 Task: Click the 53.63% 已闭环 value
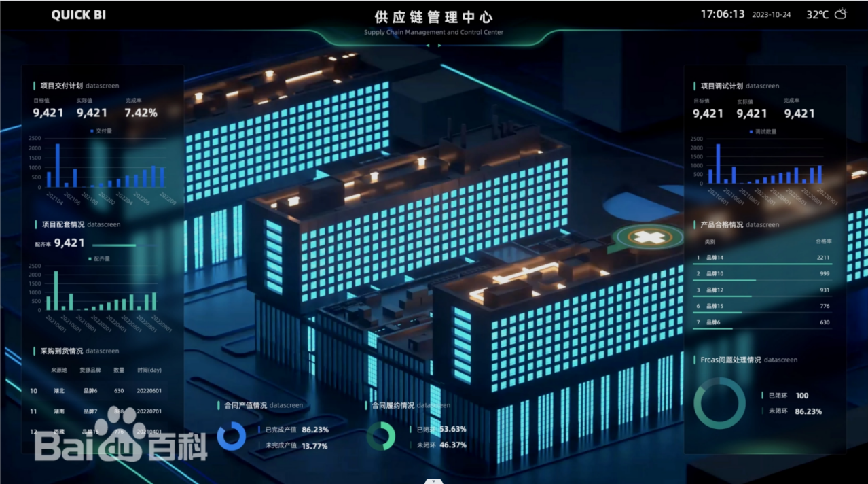click(x=453, y=429)
